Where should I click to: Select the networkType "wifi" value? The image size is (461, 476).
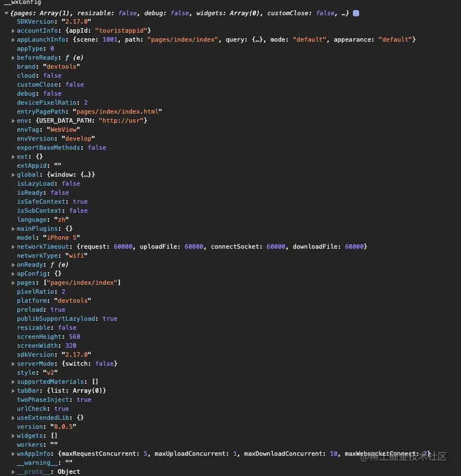tap(76, 255)
